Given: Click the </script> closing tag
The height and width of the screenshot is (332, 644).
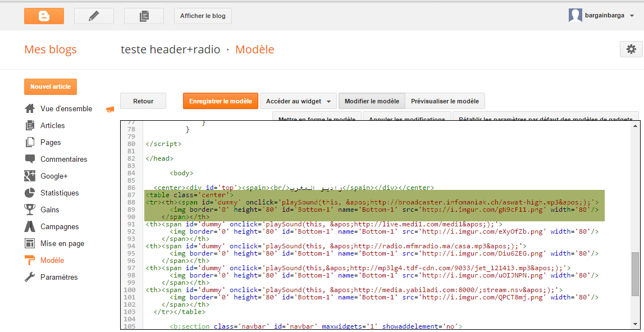Looking at the screenshot, I should (x=163, y=144).
